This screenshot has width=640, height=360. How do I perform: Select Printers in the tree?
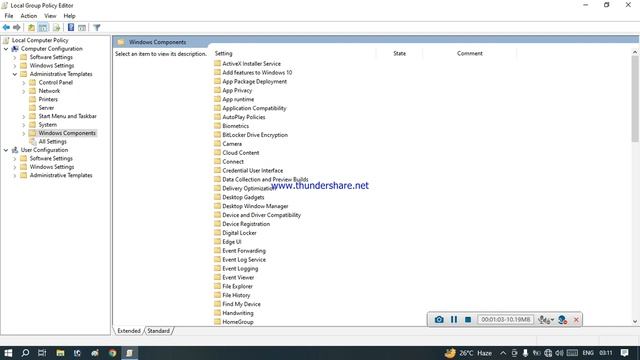click(x=48, y=99)
